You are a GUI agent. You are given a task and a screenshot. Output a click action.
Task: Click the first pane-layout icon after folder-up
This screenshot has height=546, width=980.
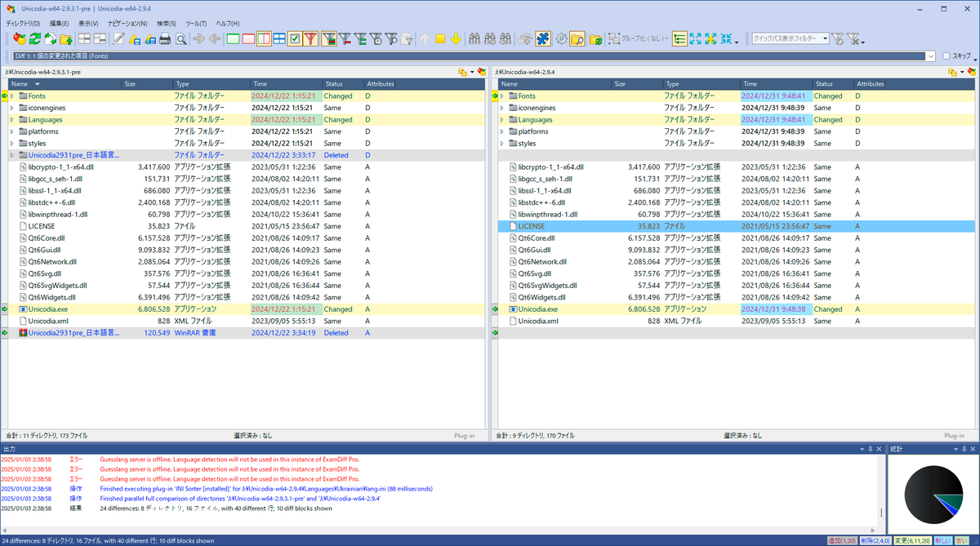84,38
